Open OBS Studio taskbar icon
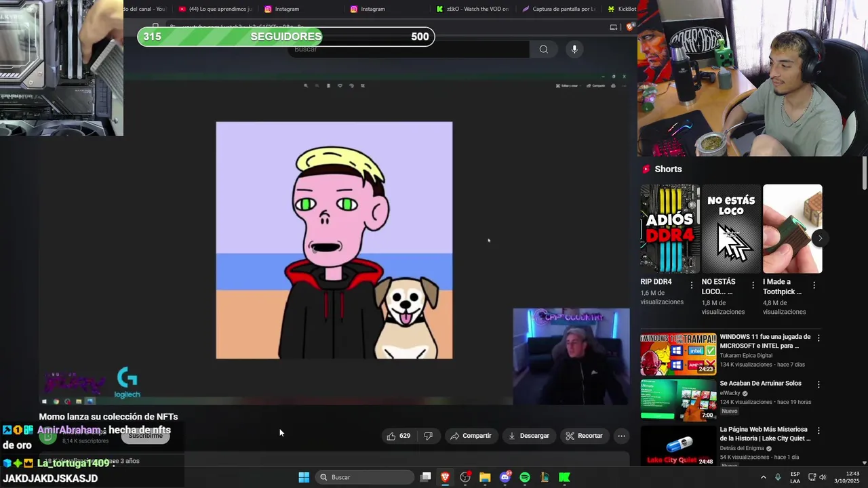 pyautogui.click(x=465, y=477)
